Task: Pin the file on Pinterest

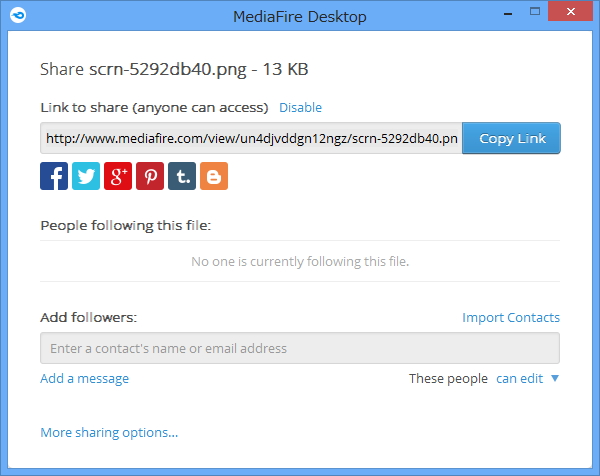Action: [x=150, y=177]
